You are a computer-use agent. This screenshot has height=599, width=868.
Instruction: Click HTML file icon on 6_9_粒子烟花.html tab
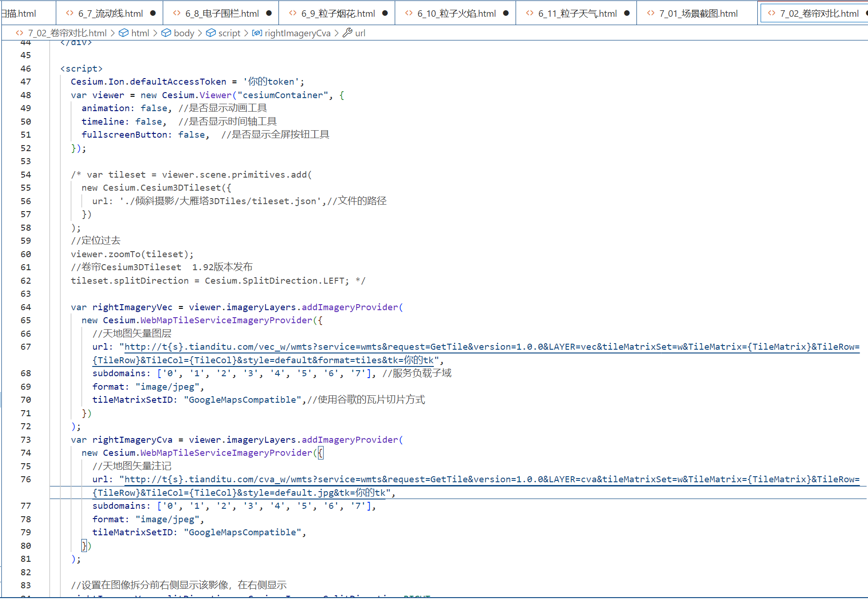tap(293, 13)
